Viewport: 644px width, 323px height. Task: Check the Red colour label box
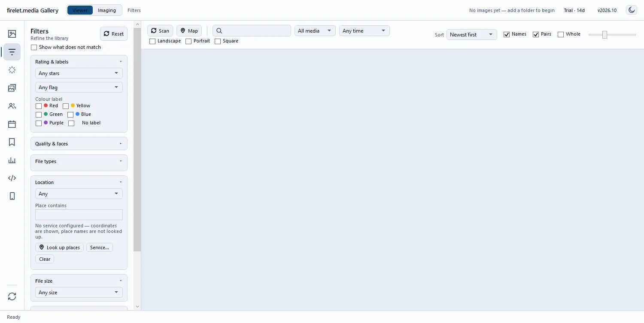[39, 106]
